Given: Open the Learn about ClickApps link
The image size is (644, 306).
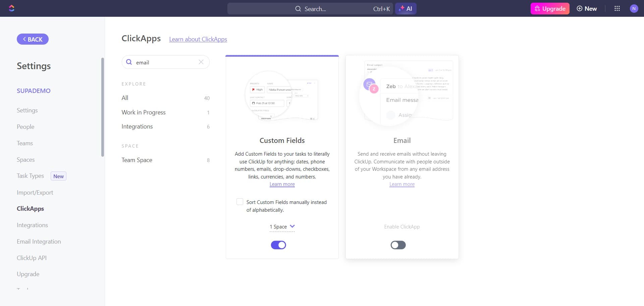Looking at the screenshot, I should point(198,39).
